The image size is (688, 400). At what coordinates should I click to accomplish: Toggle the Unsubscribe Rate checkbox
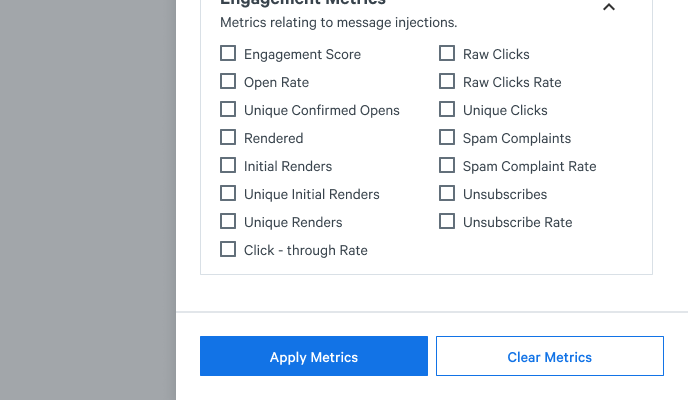(447, 222)
